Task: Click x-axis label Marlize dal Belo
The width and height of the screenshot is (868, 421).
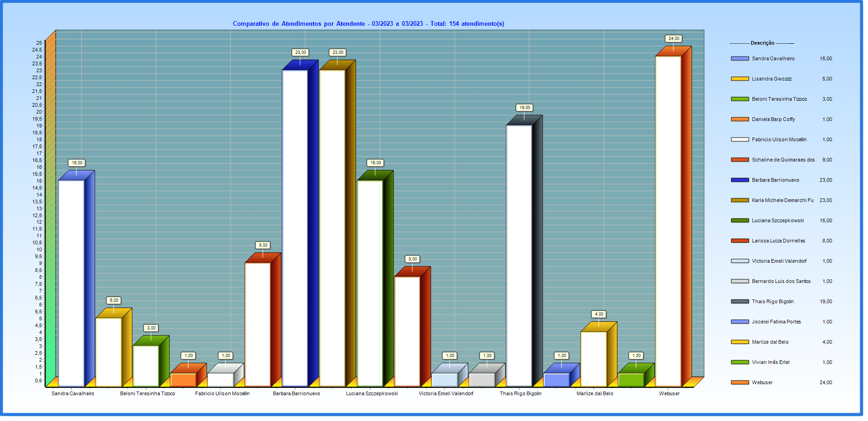Action: tap(595, 394)
